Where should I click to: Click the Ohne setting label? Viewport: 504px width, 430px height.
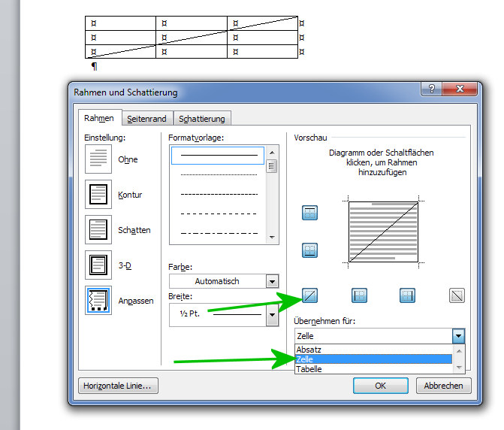[x=128, y=159]
